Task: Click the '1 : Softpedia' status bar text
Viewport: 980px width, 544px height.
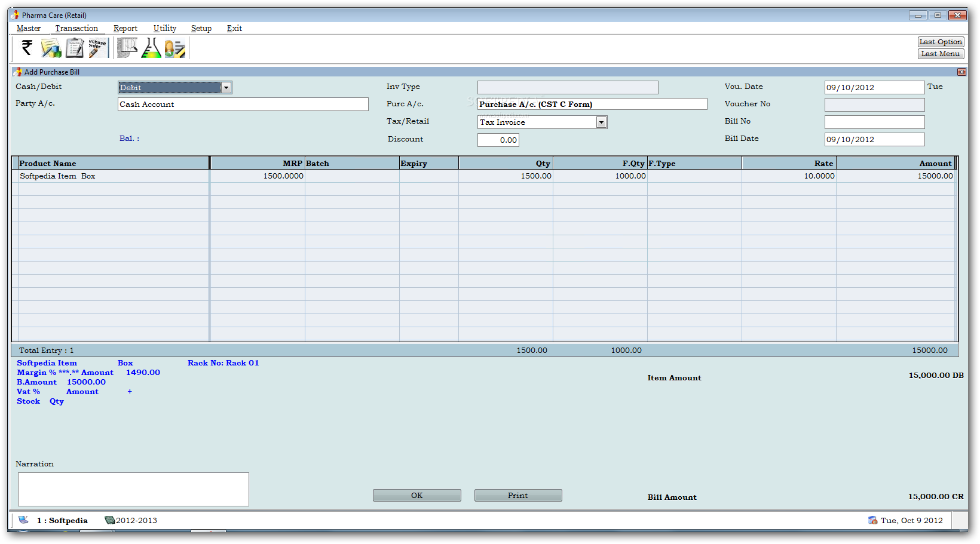Action: [x=62, y=521]
